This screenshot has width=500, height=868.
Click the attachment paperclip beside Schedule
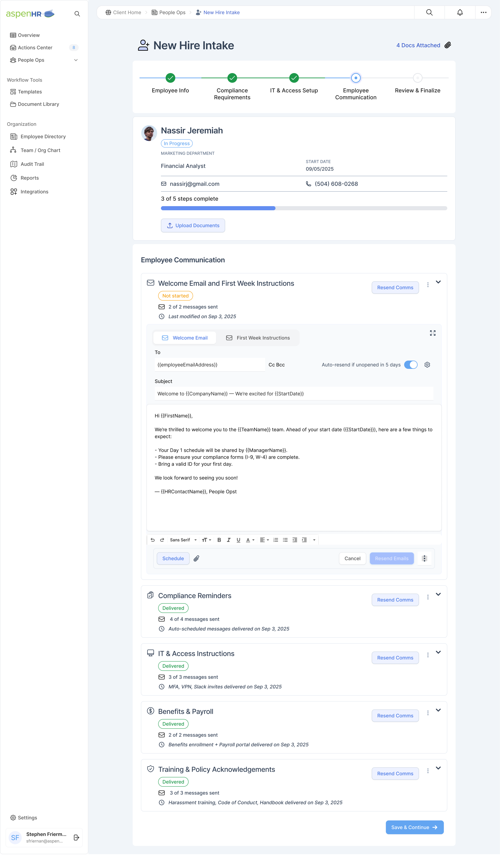tap(196, 558)
